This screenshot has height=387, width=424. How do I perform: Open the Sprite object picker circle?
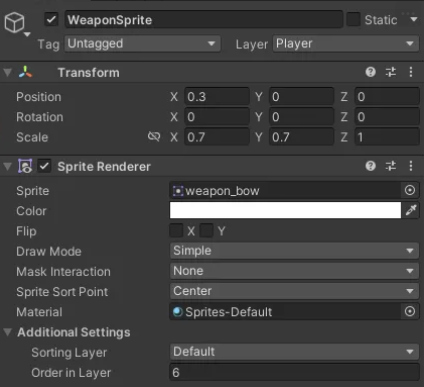tap(410, 190)
